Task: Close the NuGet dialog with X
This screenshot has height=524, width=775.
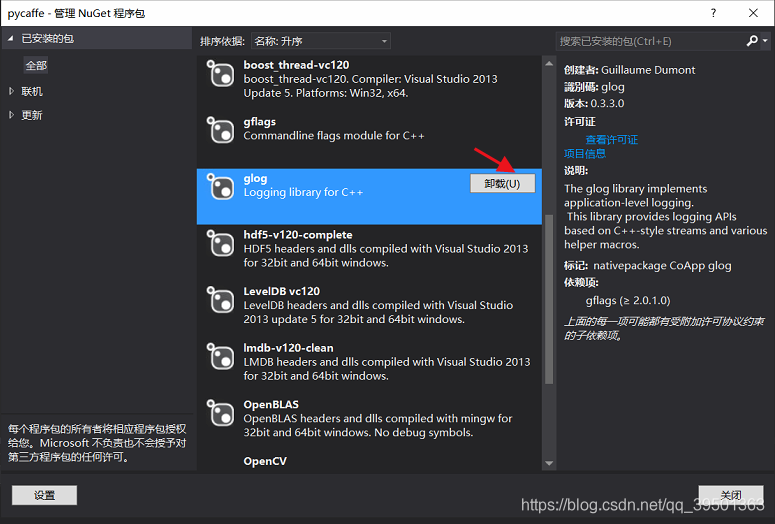Action: 753,13
